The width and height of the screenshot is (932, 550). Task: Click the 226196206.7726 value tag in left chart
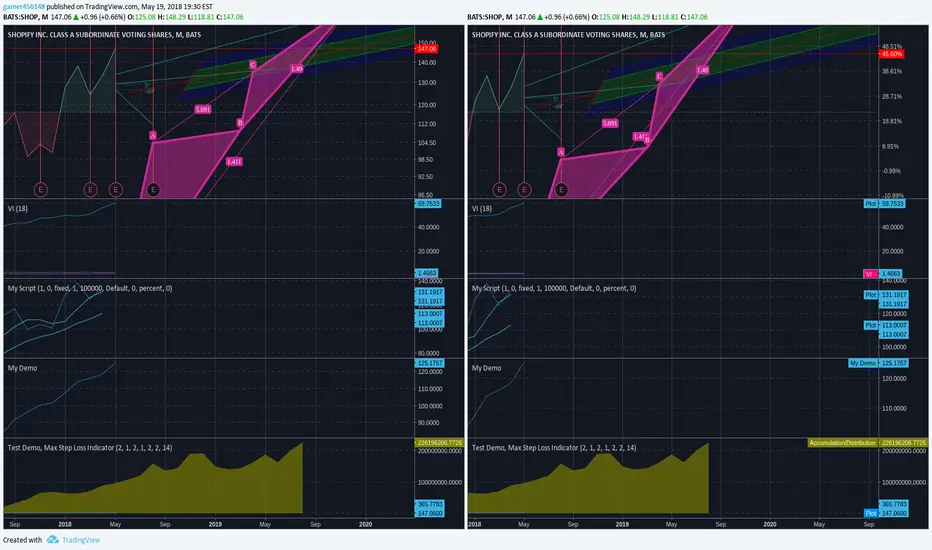(439, 442)
